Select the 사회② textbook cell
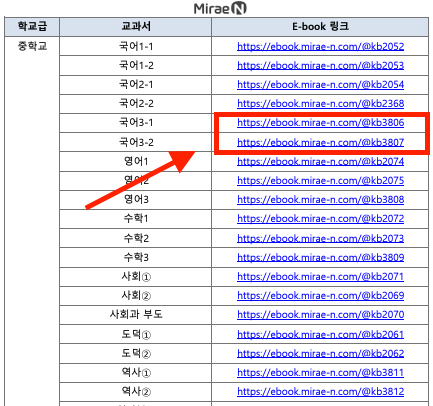This screenshot has width=433, height=406. pos(136,295)
